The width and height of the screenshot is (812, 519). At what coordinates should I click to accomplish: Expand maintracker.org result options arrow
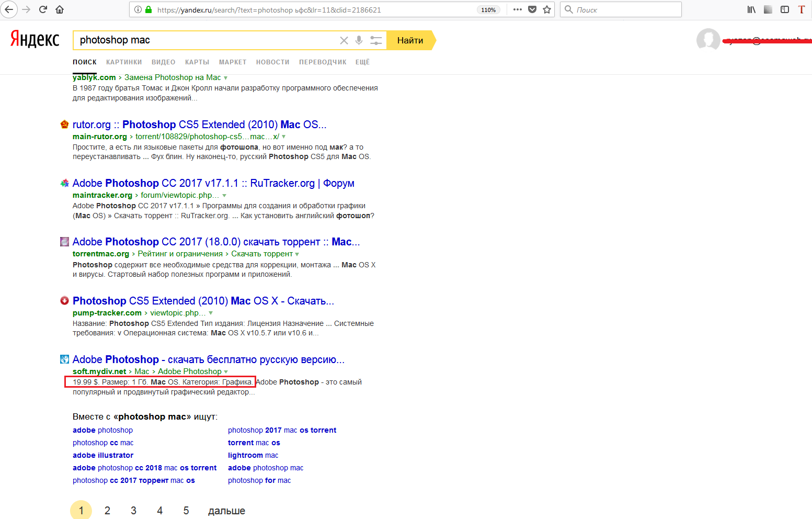point(224,196)
